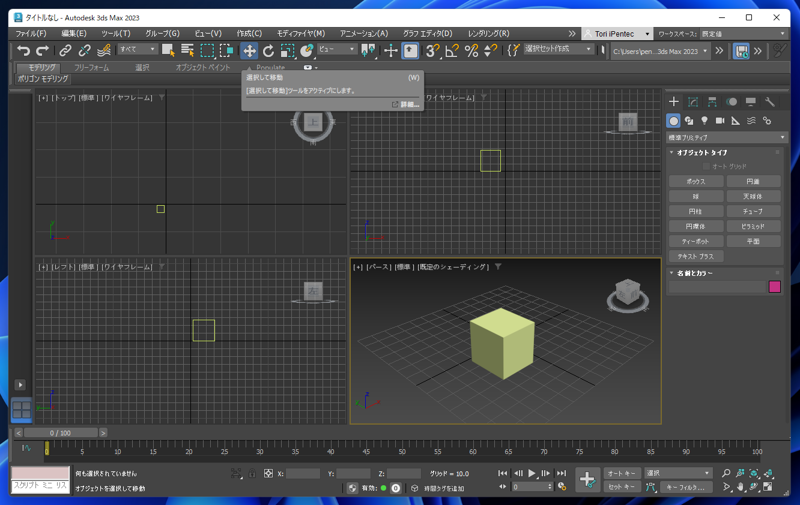
Task: Click the Bind to Space Warp icon
Action: coord(104,50)
